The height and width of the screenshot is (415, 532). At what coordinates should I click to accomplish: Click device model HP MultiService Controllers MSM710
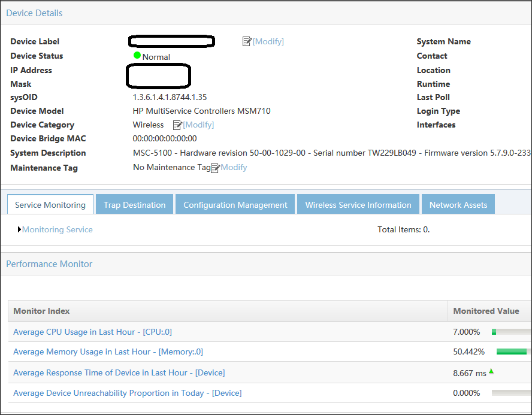pyautogui.click(x=201, y=111)
